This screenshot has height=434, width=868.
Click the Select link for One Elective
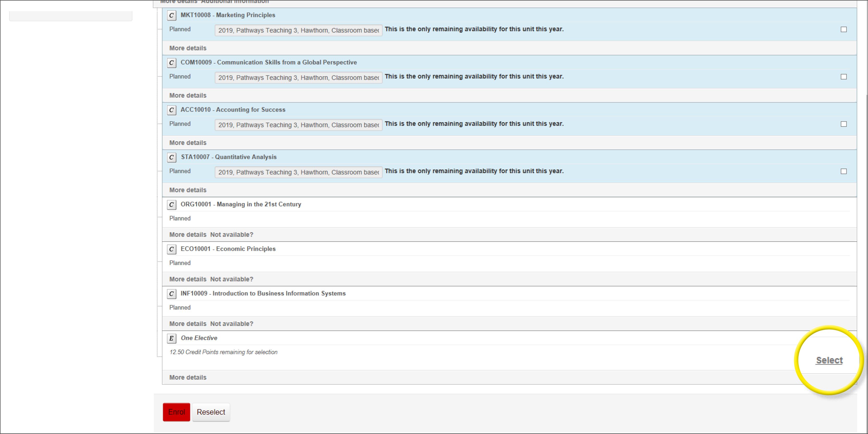pyautogui.click(x=829, y=360)
